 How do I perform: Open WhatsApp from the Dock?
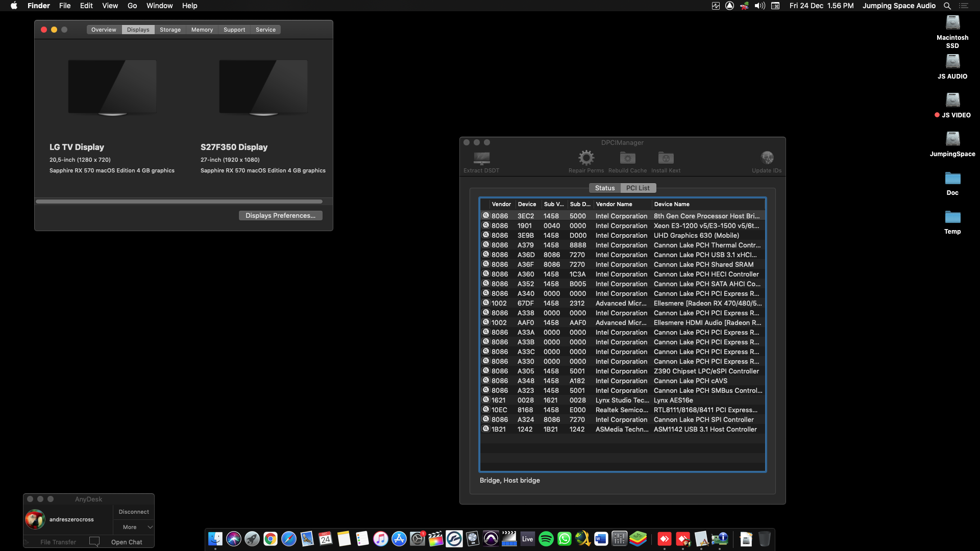tap(564, 539)
